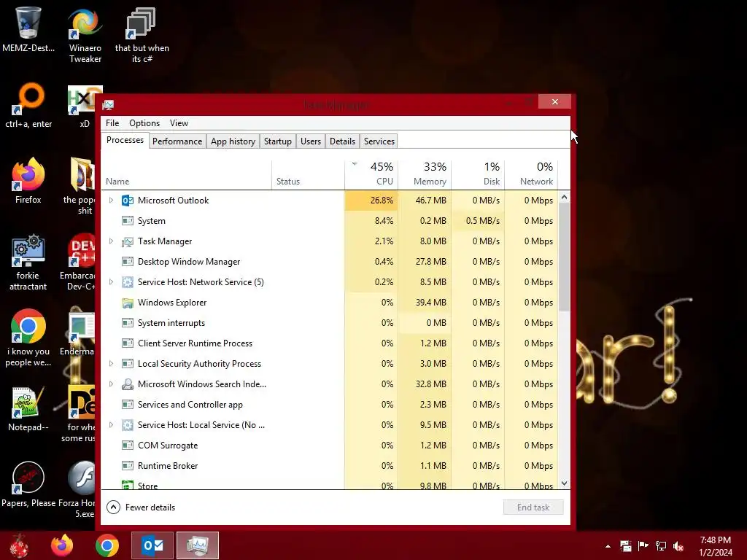Click the Service Host: Network Service gear icon
The width and height of the screenshot is (747, 560).
(127, 282)
